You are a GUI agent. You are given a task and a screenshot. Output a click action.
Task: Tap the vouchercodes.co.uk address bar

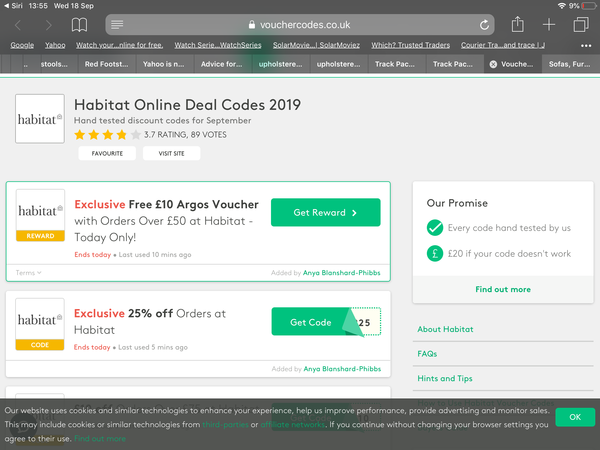tap(300, 25)
